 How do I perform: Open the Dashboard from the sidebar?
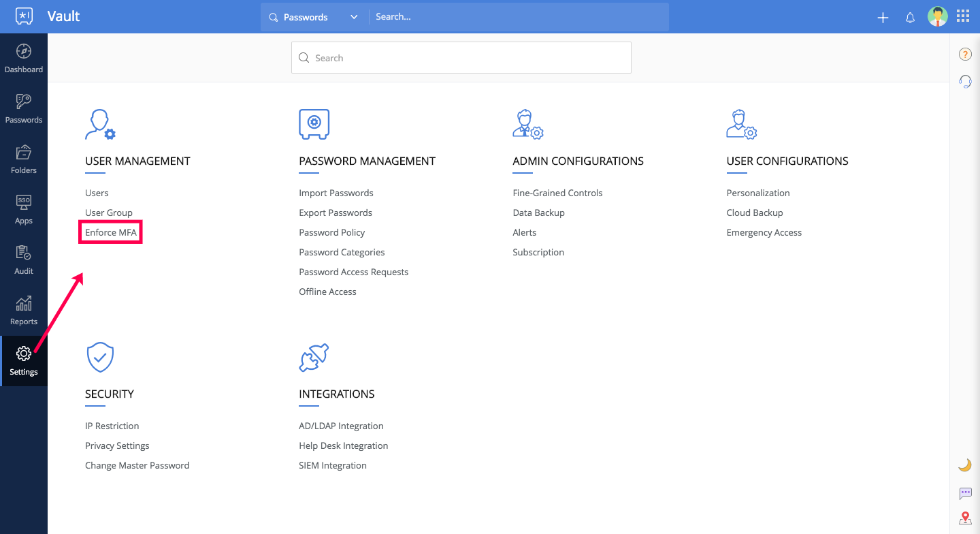24,57
